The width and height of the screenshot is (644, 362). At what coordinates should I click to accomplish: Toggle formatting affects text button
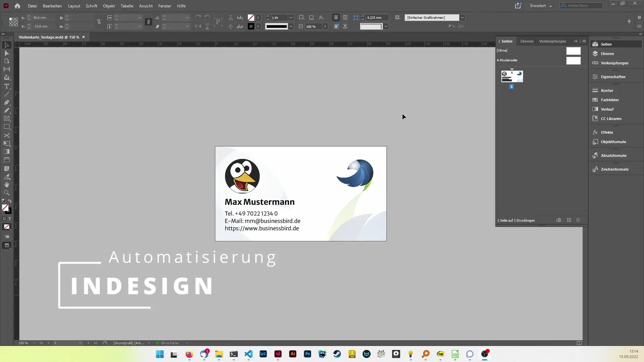[9, 219]
